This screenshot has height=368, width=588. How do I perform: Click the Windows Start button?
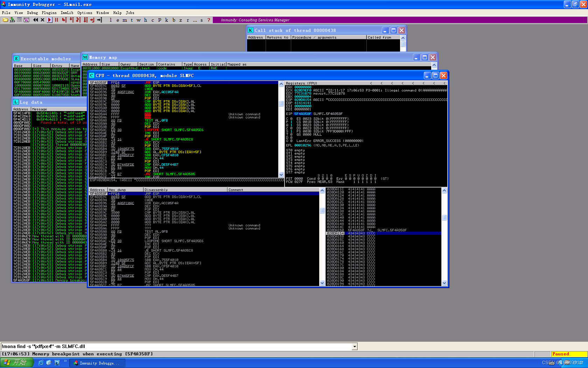pyautogui.click(x=17, y=363)
